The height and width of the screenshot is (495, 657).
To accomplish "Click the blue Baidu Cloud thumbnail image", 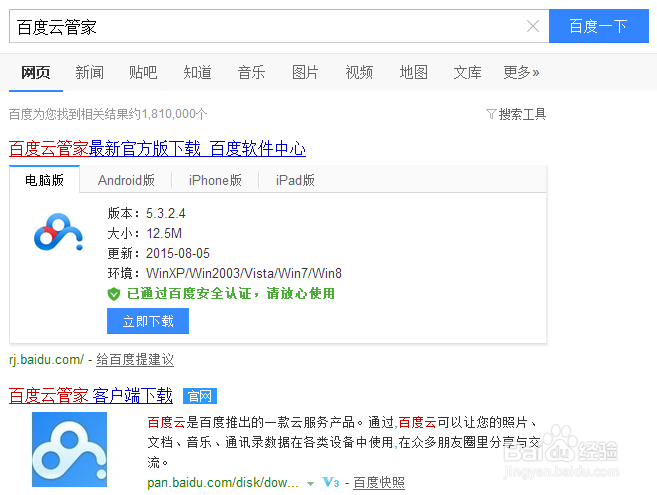I will [x=70, y=449].
